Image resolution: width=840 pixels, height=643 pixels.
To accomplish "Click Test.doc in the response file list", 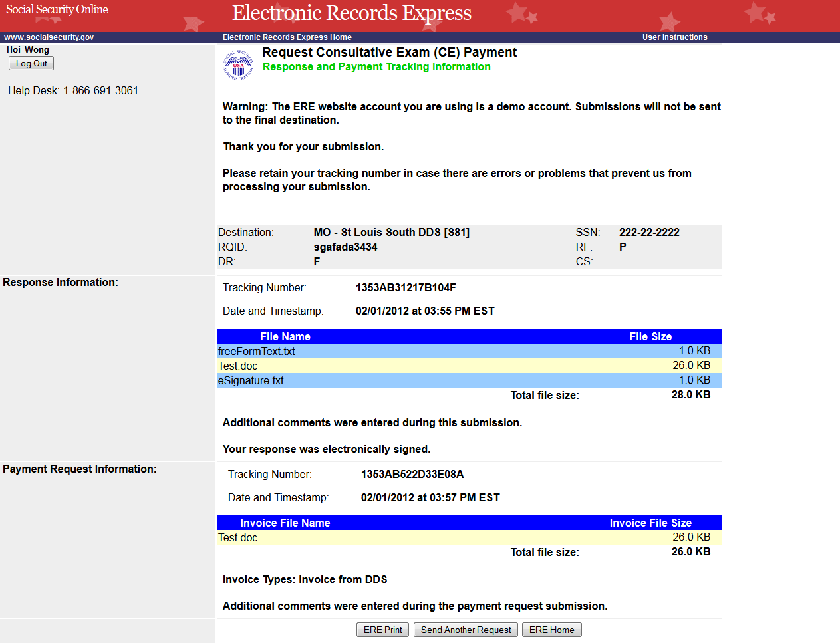I will pyautogui.click(x=238, y=366).
